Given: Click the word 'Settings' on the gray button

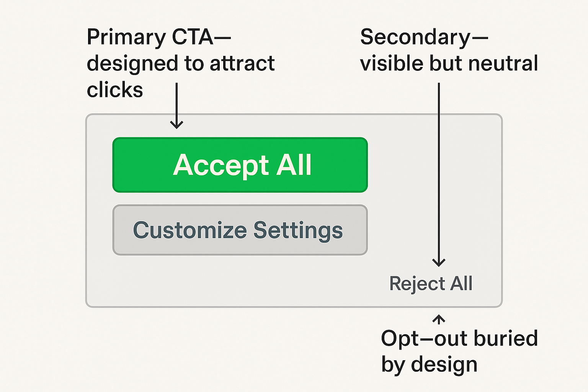Looking at the screenshot, I should click(x=298, y=230).
